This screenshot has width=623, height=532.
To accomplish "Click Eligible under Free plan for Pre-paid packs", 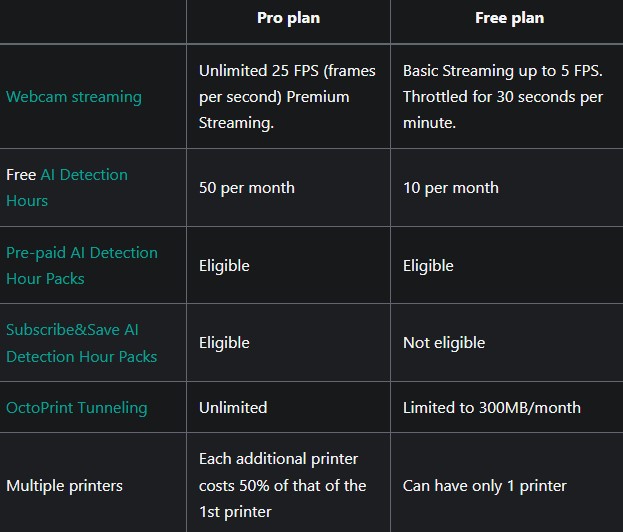I will pos(428,266).
